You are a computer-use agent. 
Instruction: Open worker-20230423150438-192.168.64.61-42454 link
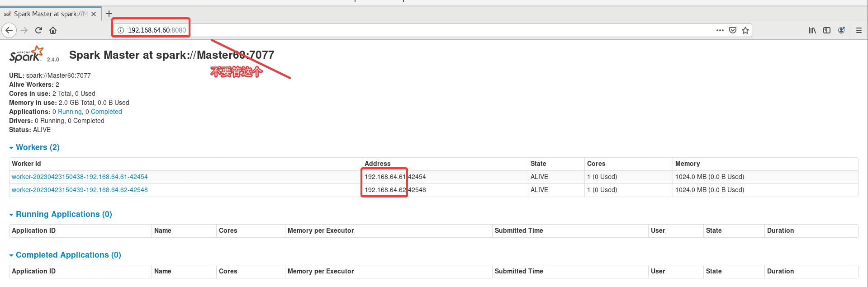coord(80,177)
